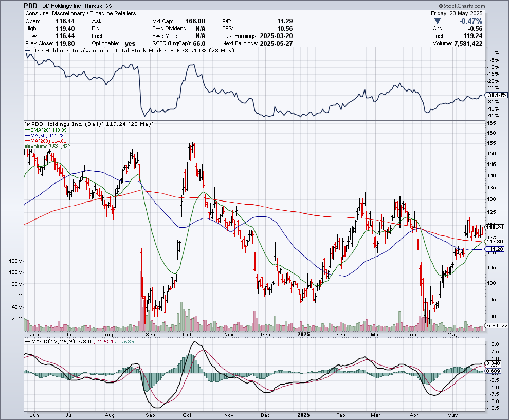Click the Bid: label
This screenshot has height=420, width=509.
coord(96,29)
